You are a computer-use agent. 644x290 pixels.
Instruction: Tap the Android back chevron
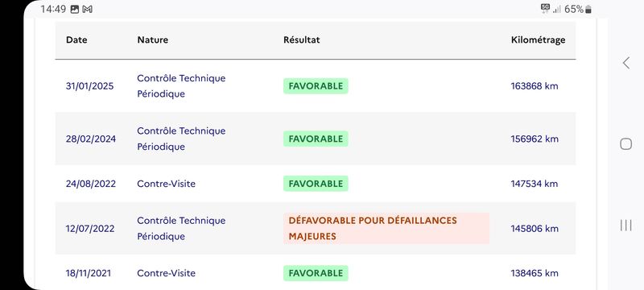(626, 63)
